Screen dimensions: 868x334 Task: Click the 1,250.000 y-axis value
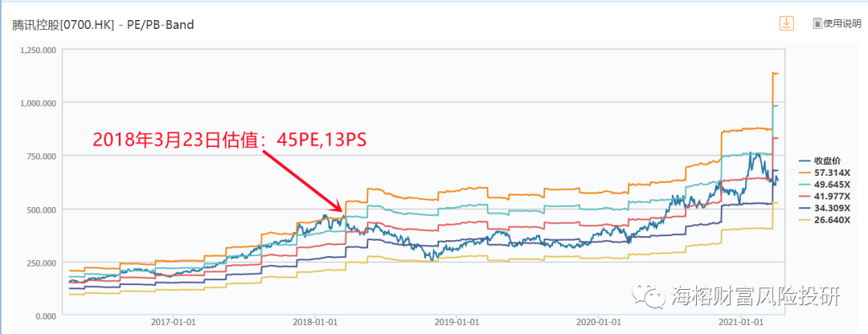[39, 50]
